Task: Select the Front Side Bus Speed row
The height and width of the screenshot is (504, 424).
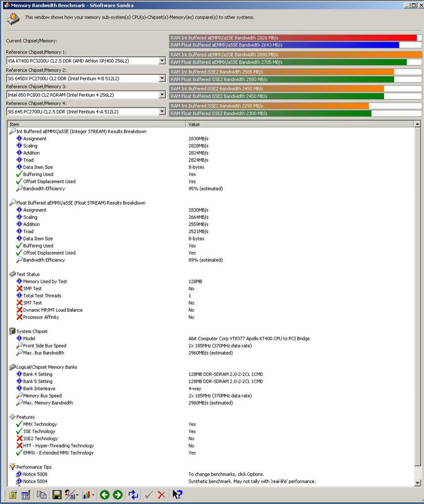Action: pos(44,346)
